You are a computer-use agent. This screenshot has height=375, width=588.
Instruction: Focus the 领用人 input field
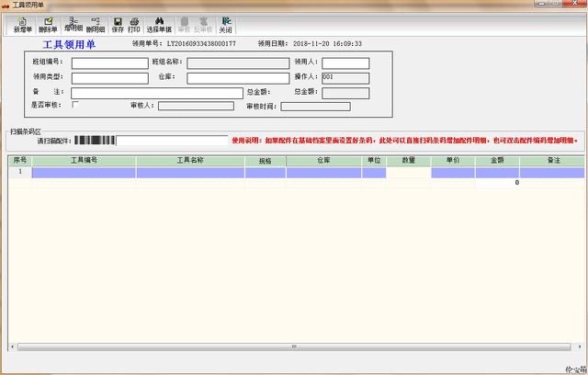pos(345,62)
